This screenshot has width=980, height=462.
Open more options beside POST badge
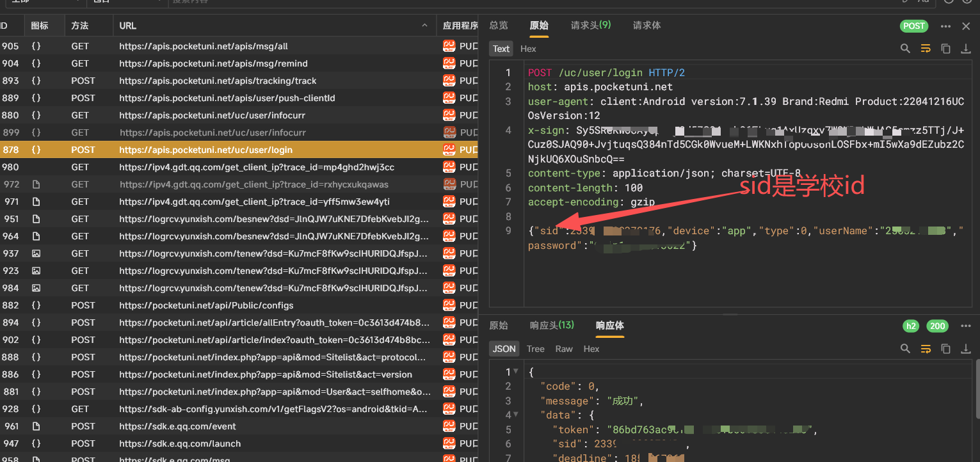(945, 26)
